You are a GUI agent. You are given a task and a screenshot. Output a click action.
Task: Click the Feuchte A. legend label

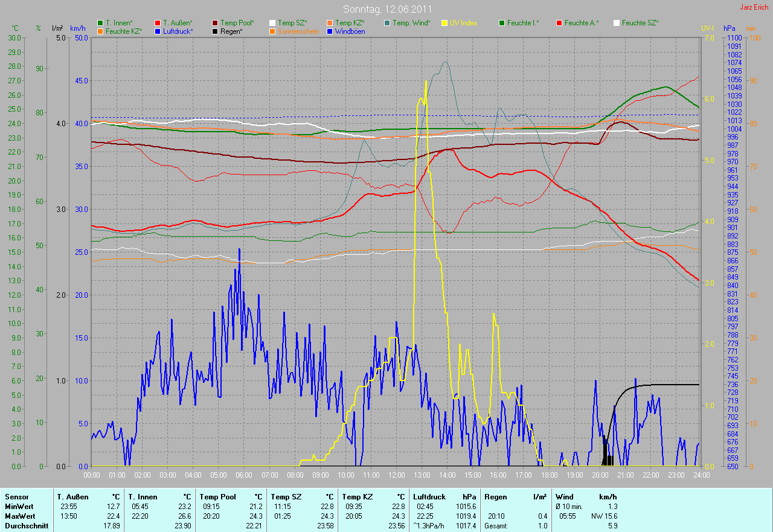tap(582, 23)
